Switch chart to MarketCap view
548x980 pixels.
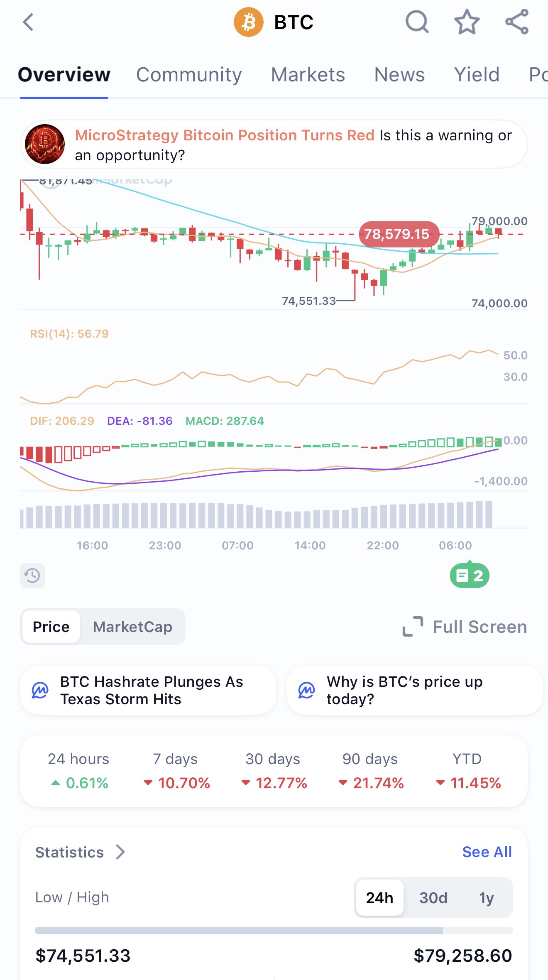[132, 627]
